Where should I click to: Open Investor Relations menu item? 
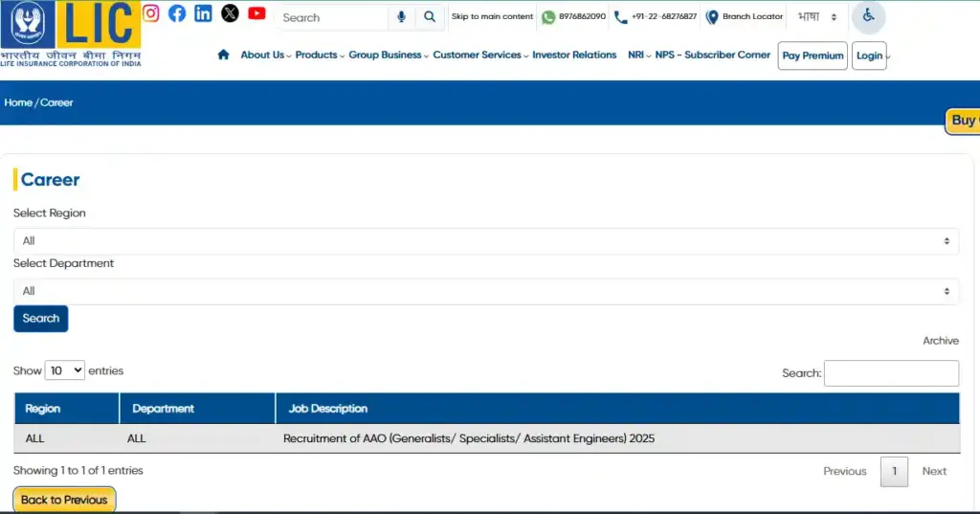574,55
